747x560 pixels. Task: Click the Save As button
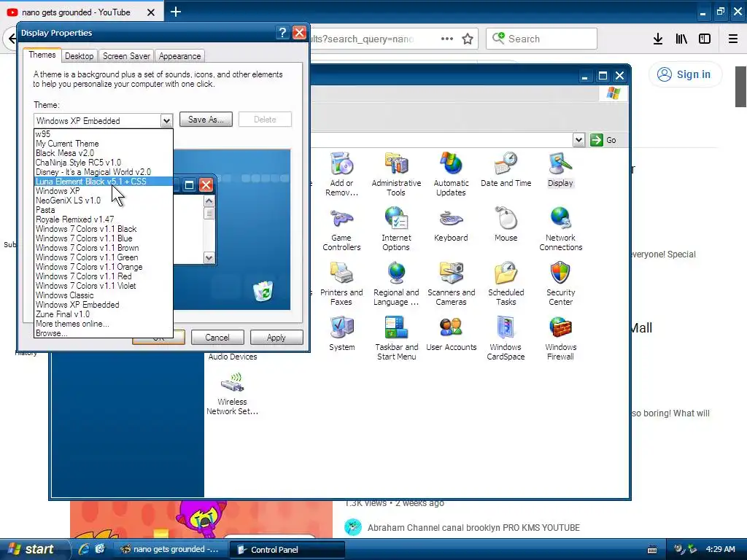206,120
